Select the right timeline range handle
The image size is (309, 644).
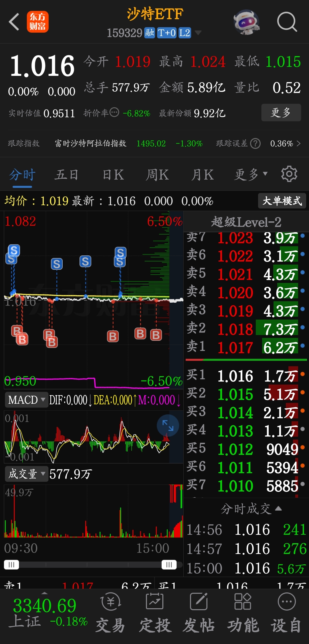click(169, 565)
